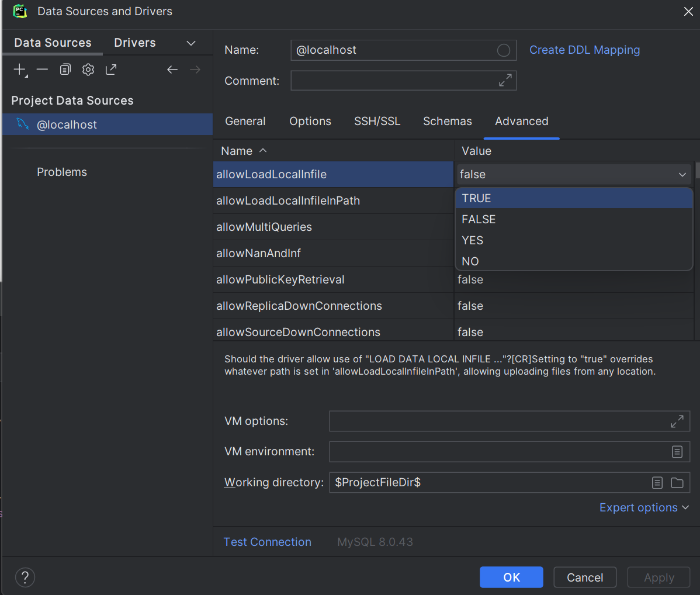
Task: Click the make global export arrow icon
Action: pyautogui.click(x=111, y=70)
